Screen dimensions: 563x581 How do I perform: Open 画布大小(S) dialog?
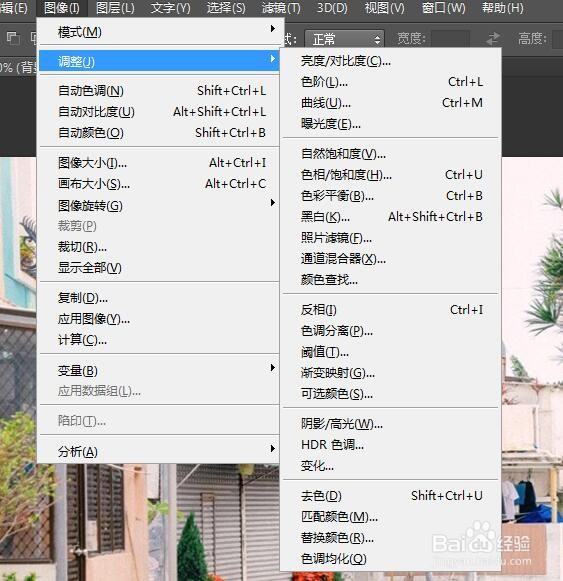coord(159,183)
